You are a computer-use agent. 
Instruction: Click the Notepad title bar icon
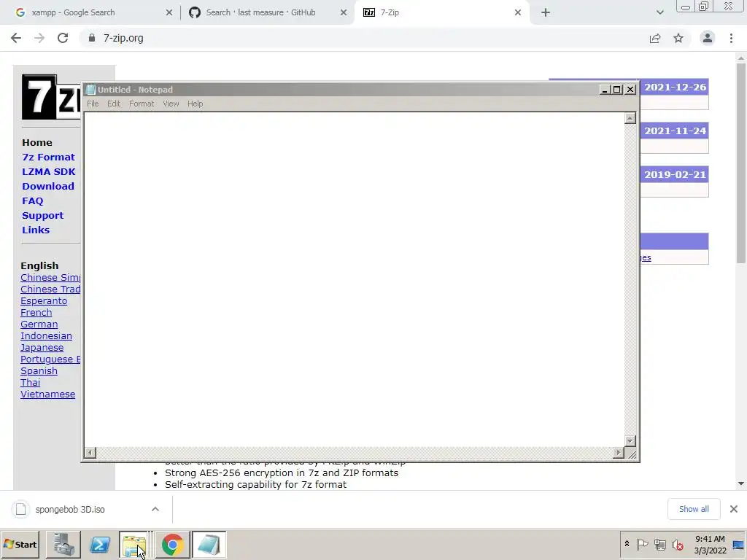tap(91, 90)
